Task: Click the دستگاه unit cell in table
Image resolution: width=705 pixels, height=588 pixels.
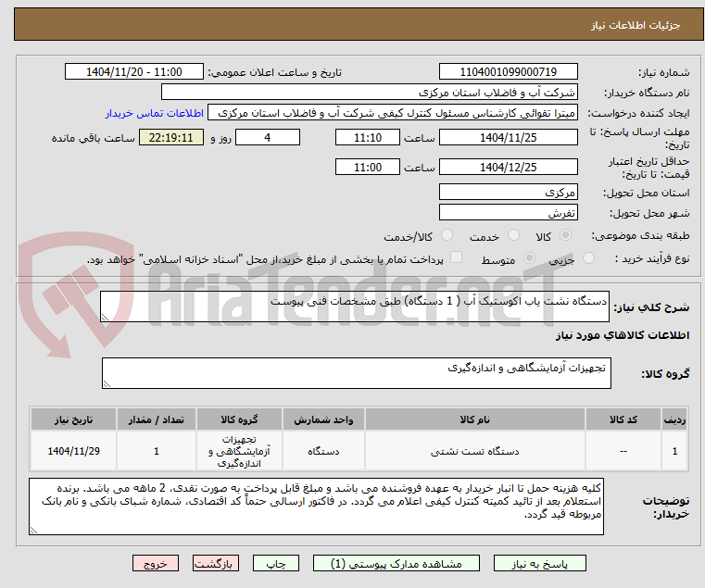Action: point(323,451)
